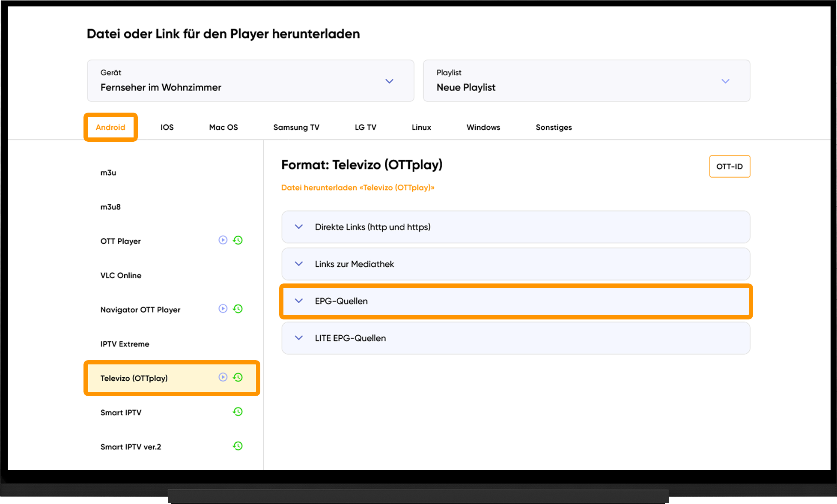837x504 pixels.
Task: Click play icon in Televizo (OTTplay) row
Action: (x=223, y=377)
